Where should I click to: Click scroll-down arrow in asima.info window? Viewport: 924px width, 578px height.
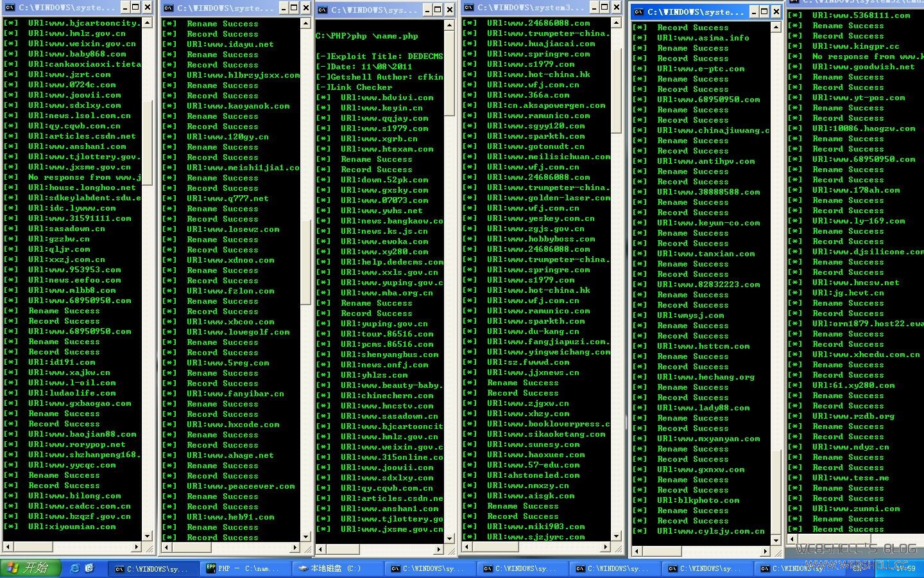click(776, 540)
